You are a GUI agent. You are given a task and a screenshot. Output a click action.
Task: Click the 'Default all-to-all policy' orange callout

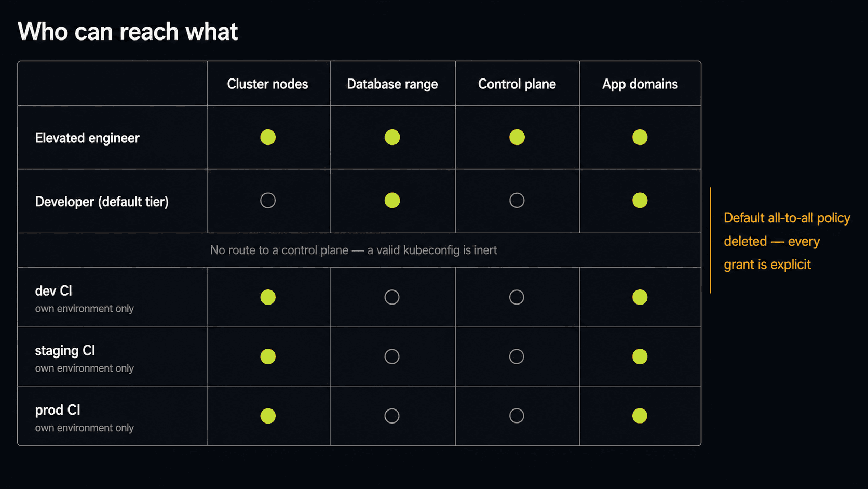pos(787,241)
